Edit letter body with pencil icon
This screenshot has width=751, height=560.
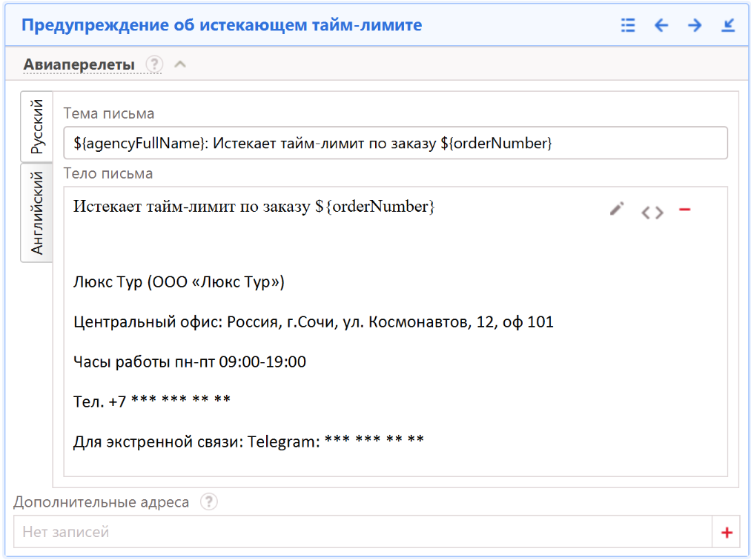point(617,210)
